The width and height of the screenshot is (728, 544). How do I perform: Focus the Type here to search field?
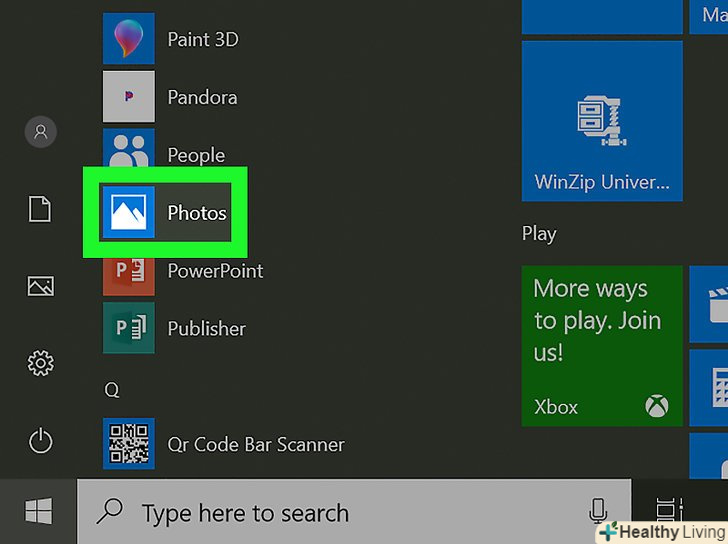(354, 512)
